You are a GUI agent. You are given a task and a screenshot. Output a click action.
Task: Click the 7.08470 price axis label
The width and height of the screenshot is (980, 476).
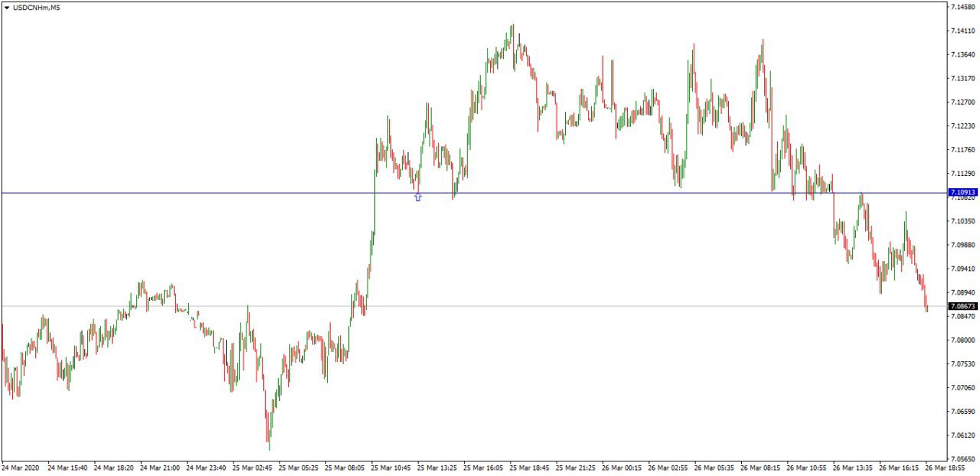(x=963, y=316)
